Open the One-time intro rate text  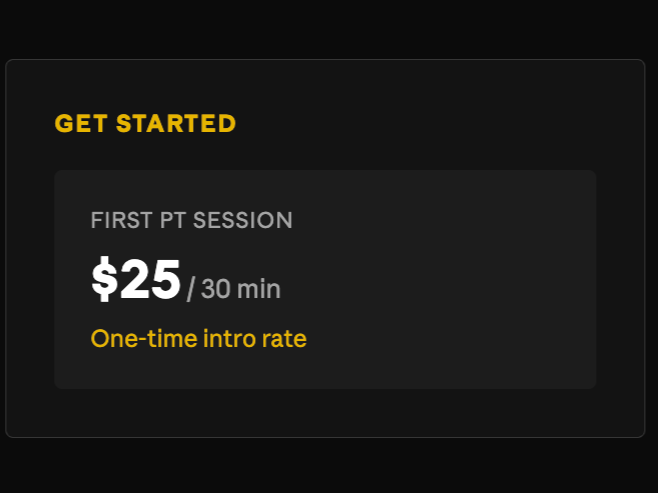point(198,339)
